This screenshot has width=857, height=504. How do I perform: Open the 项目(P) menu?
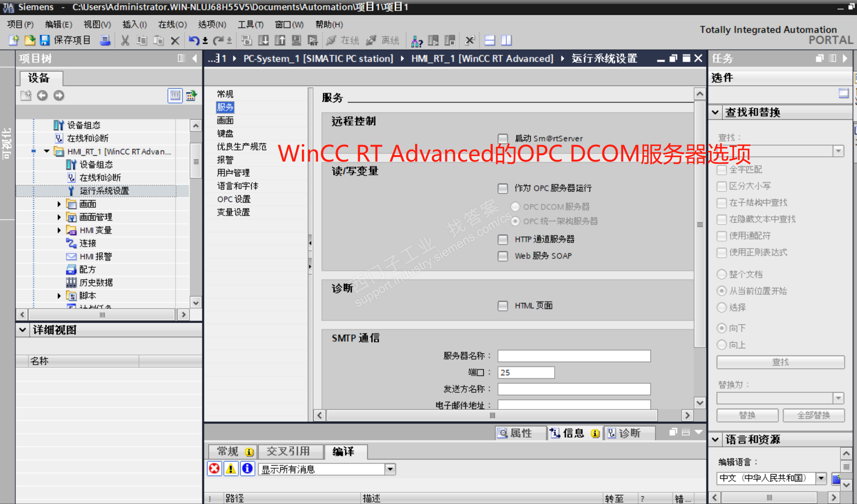(x=20, y=24)
